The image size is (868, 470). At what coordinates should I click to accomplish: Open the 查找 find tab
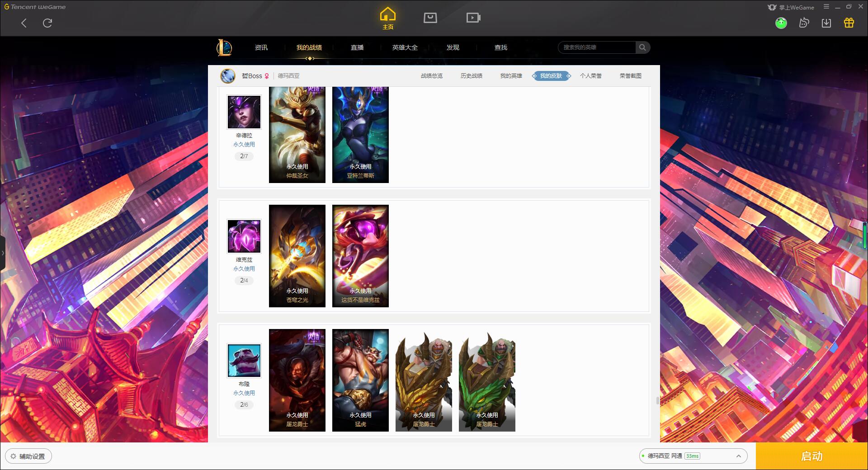(x=501, y=47)
